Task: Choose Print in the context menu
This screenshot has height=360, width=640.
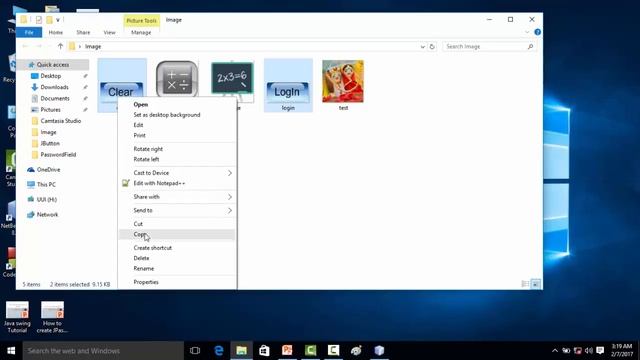Action: click(177, 135)
